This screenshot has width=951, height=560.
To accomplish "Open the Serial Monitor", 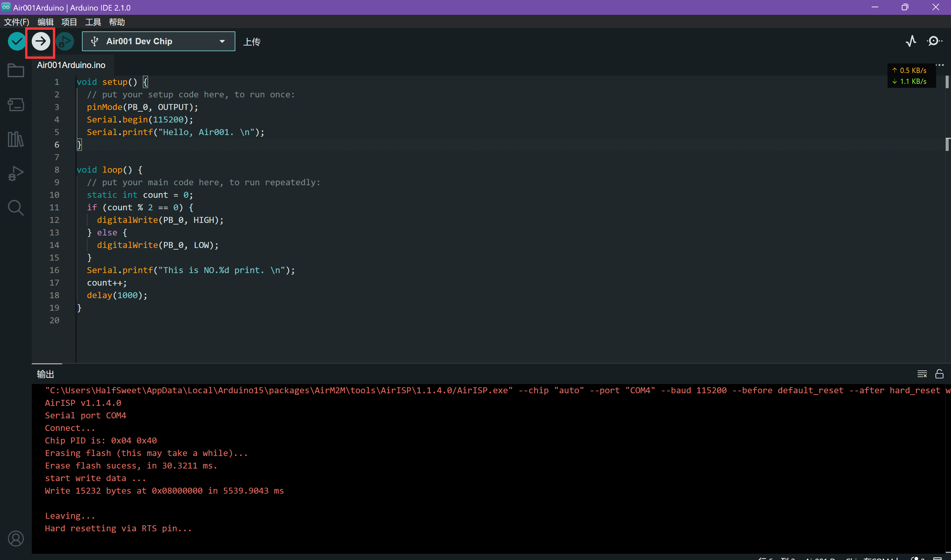I will click(x=933, y=41).
